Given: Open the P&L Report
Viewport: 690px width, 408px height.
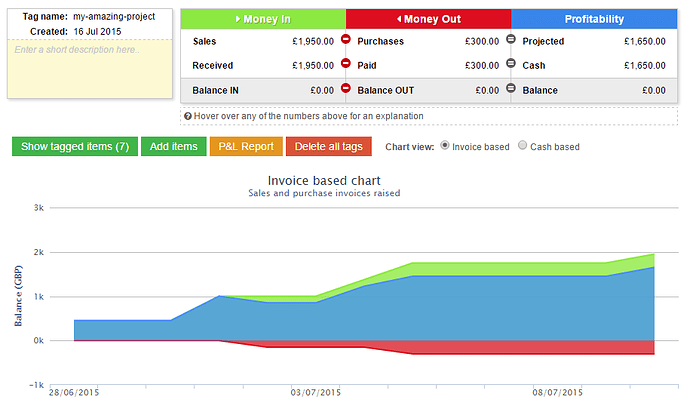Looking at the screenshot, I should tap(246, 147).
